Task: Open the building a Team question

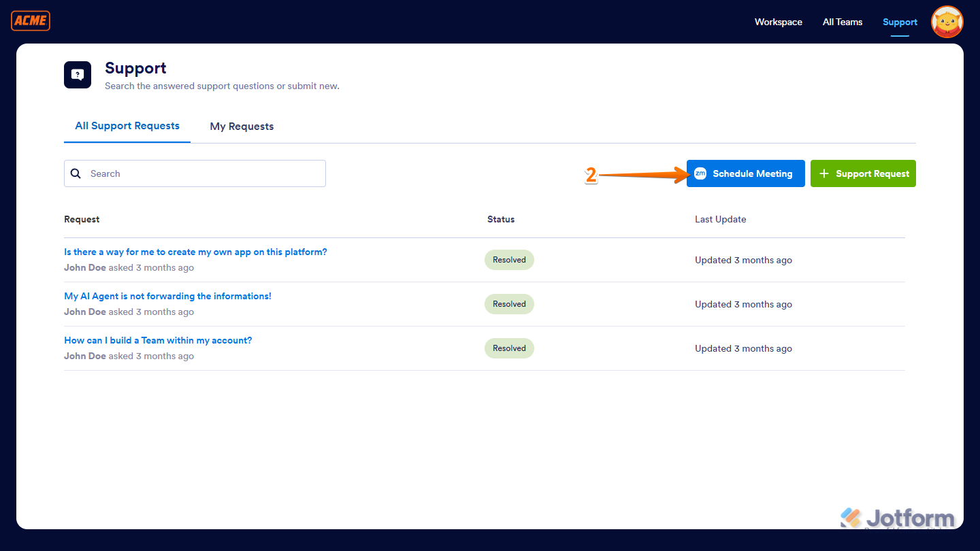Action: click(x=157, y=340)
